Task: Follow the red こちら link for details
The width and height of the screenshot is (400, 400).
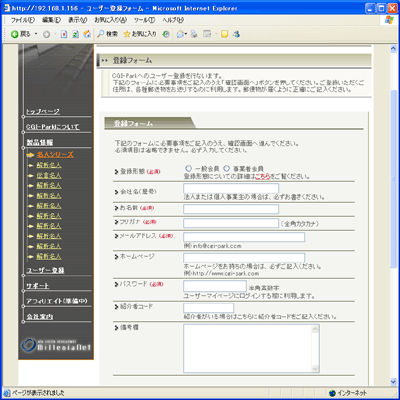Action: coord(262,176)
